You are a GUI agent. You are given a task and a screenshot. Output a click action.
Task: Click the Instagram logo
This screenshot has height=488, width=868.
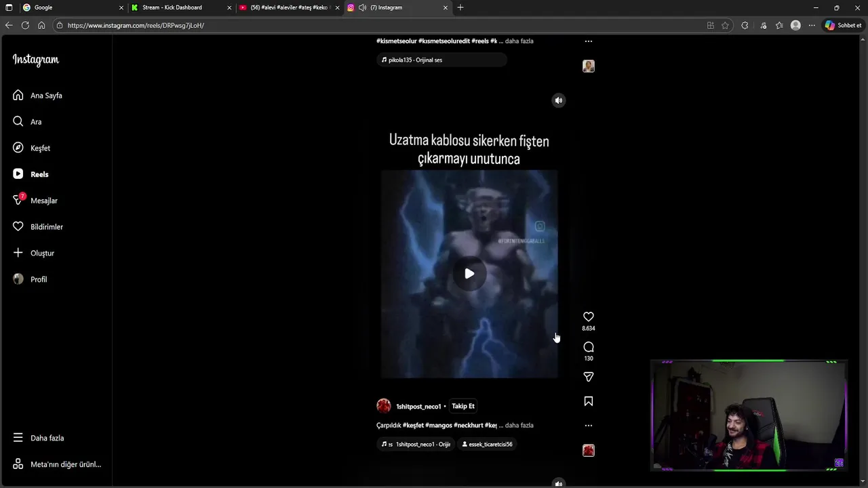click(36, 60)
